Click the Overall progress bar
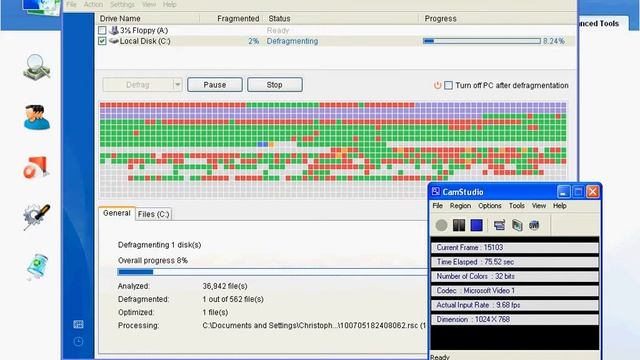The height and width of the screenshot is (360, 640). click(x=272, y=272)
